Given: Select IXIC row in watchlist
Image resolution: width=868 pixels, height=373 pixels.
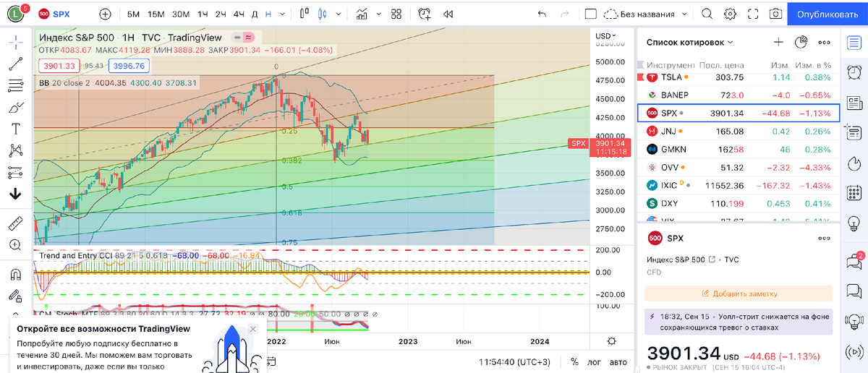Looking at the screenshot, I should tap(738, 185).
